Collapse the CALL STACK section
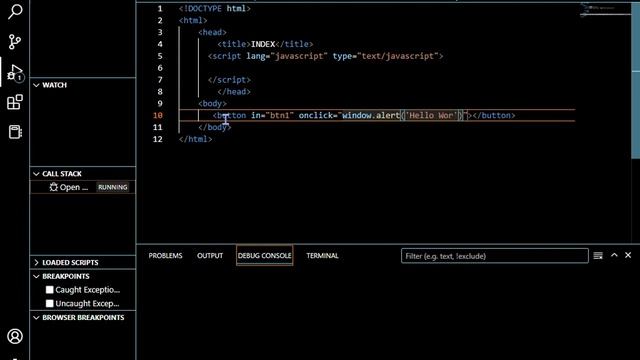The height and width of the screenshot is (360, 640). (x=36, y=174)
